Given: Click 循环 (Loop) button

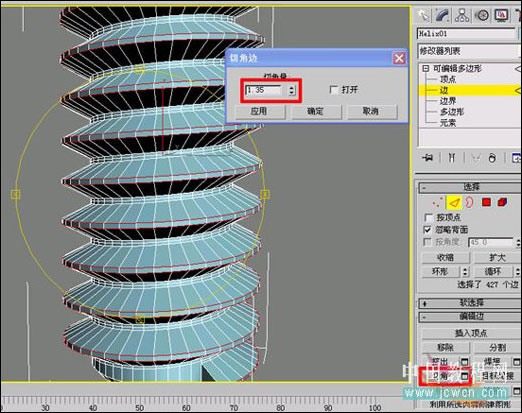Looking at the screenshot, I should point(494,272).
